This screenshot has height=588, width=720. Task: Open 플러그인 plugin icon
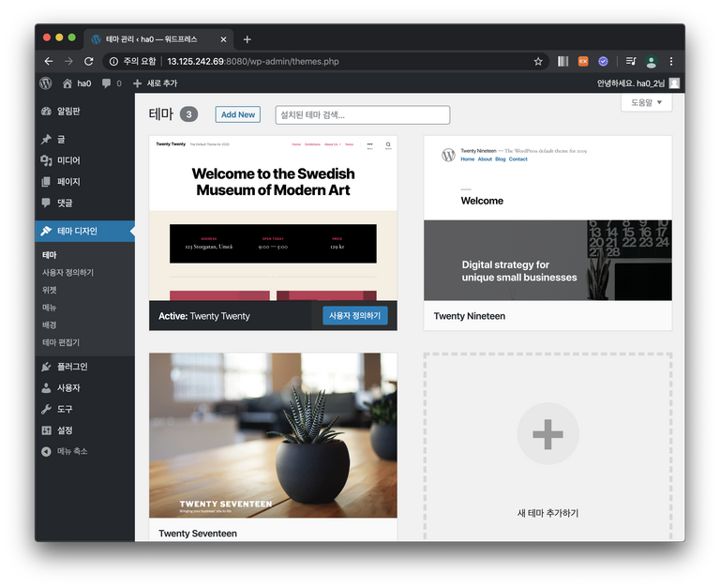[x=46, y=366]
